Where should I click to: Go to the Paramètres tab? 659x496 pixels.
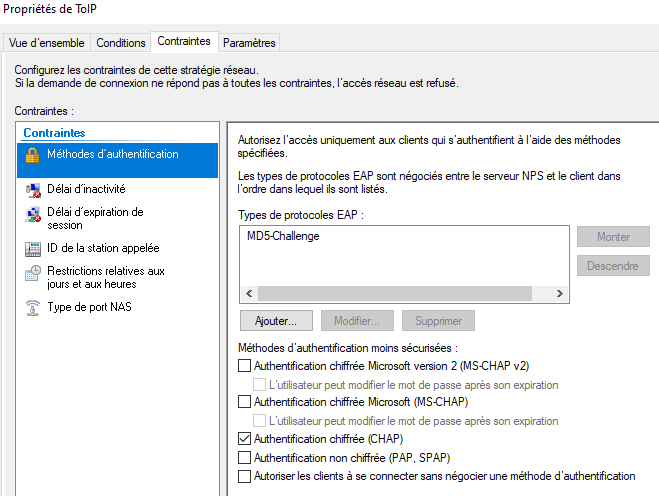coord(249,43)
